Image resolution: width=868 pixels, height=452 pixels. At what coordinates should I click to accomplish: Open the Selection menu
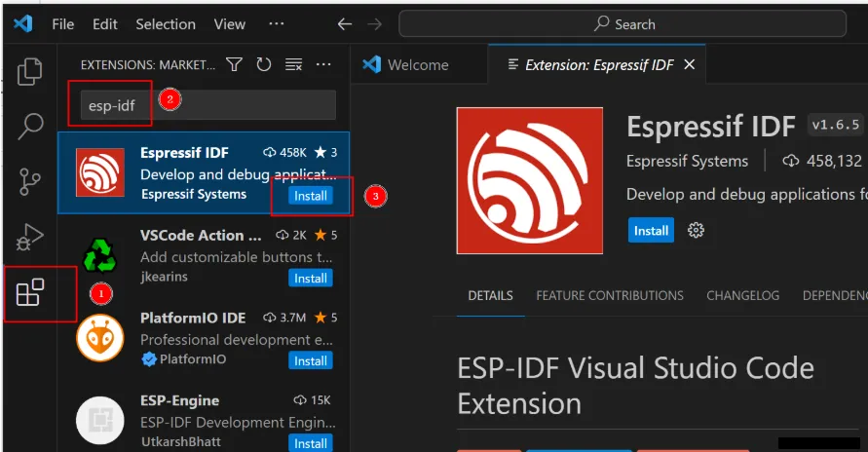coord(165,24)
